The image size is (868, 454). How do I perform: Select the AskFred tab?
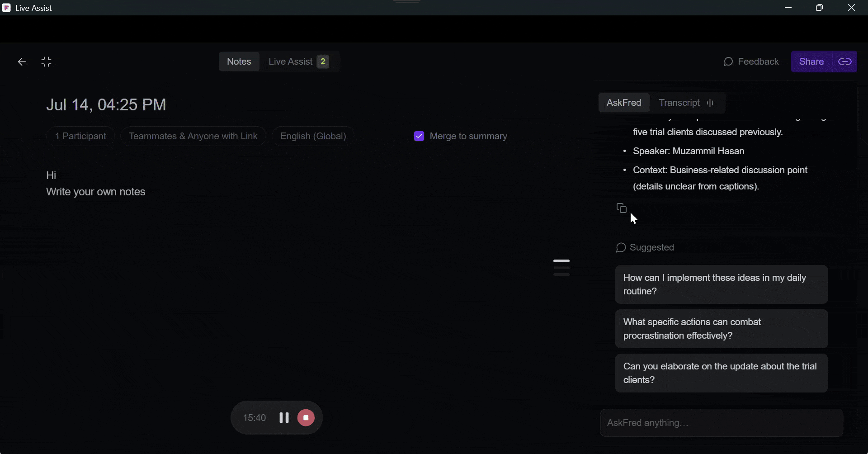[x=624, y=103]
